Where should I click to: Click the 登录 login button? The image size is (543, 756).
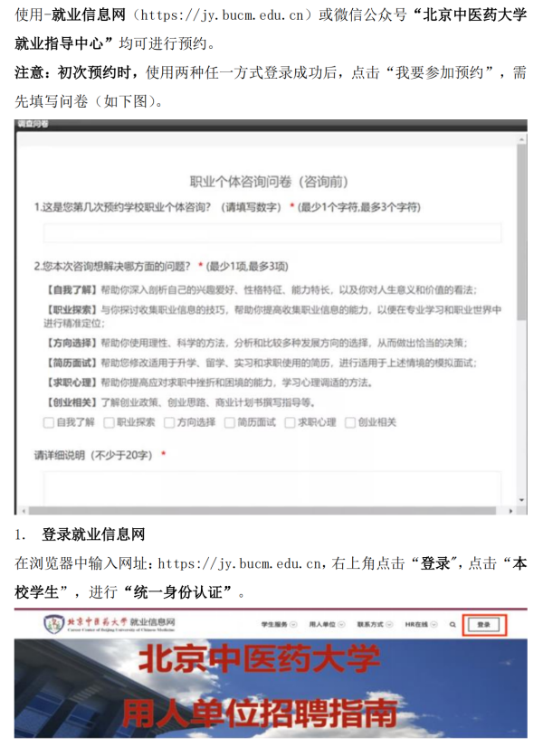[483, 624]
